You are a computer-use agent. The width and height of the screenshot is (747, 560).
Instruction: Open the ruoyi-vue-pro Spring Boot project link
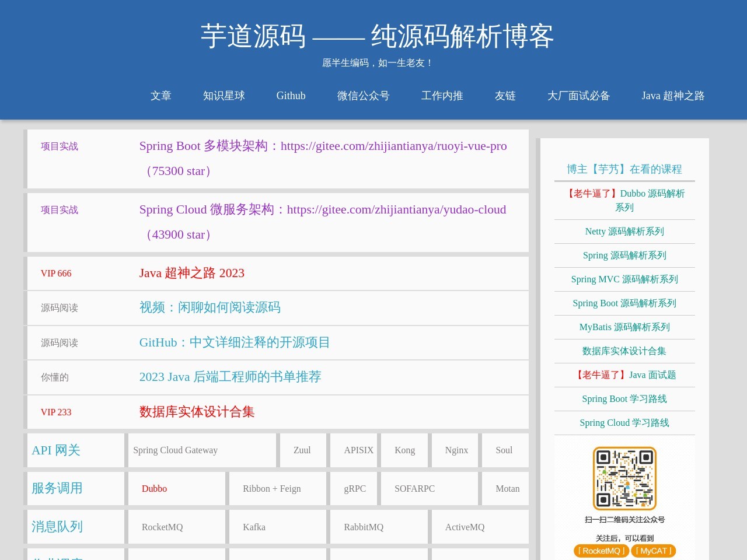[323, 146]
